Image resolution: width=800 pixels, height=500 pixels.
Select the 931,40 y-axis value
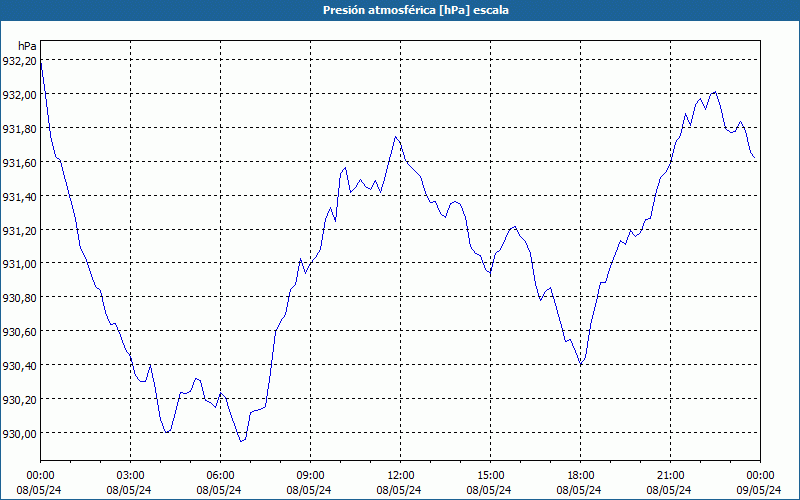[x=19, y=197]
